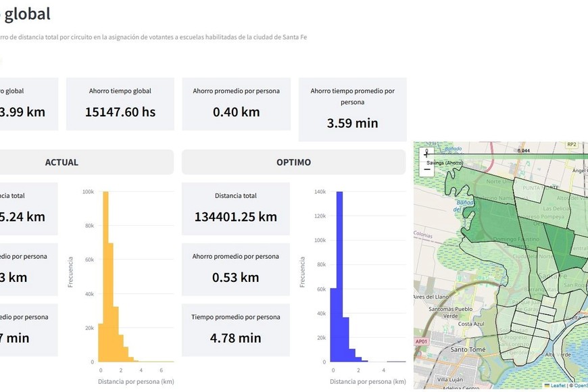Open the OpenStreetMap attribution link
Viewport: 588px width, 392px height.
pos(579,385)
